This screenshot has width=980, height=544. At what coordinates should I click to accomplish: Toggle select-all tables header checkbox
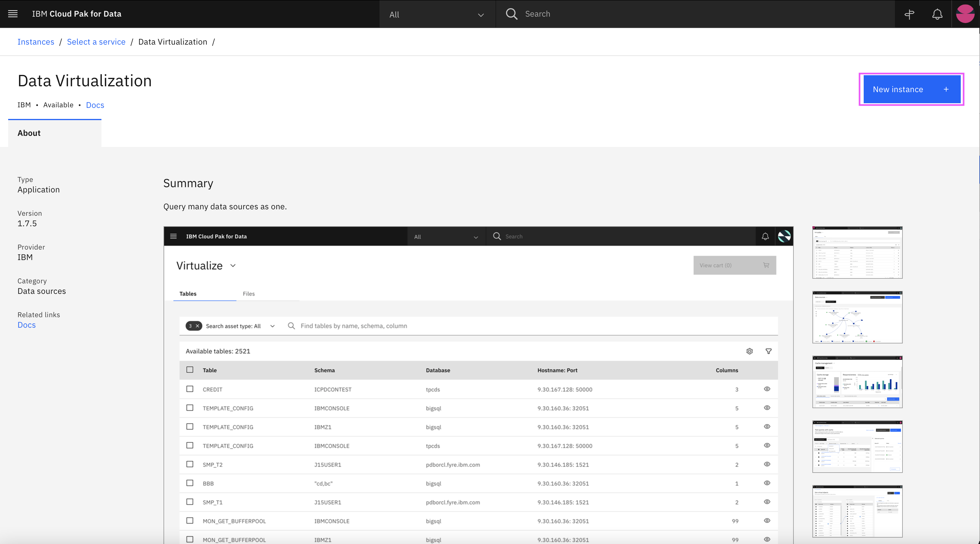(x=190, y=370)
